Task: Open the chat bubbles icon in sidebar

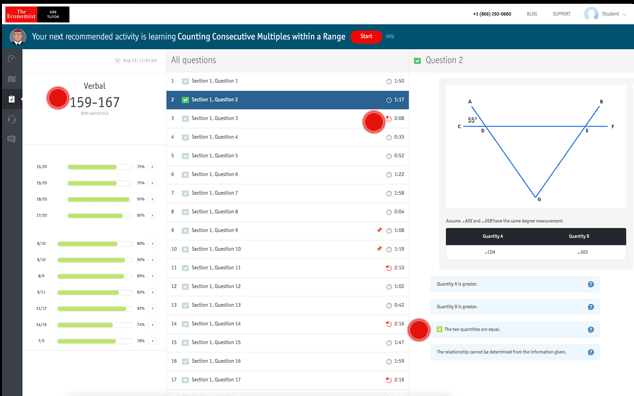Action: click(12, 139)
